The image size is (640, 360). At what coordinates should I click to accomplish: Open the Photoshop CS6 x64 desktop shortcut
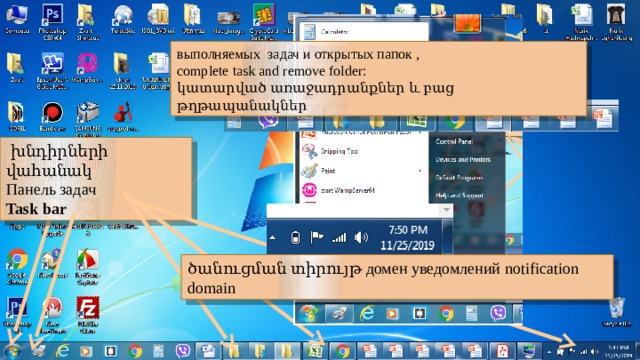(x=52, y=21)
